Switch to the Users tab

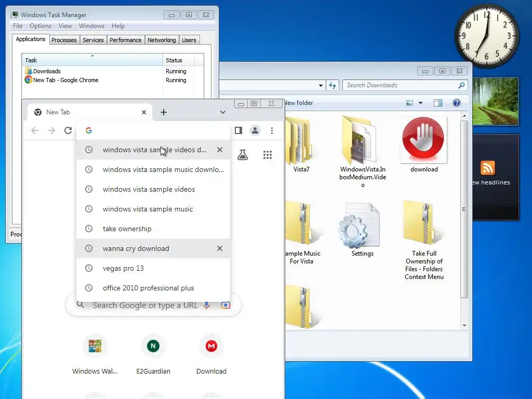189,40
